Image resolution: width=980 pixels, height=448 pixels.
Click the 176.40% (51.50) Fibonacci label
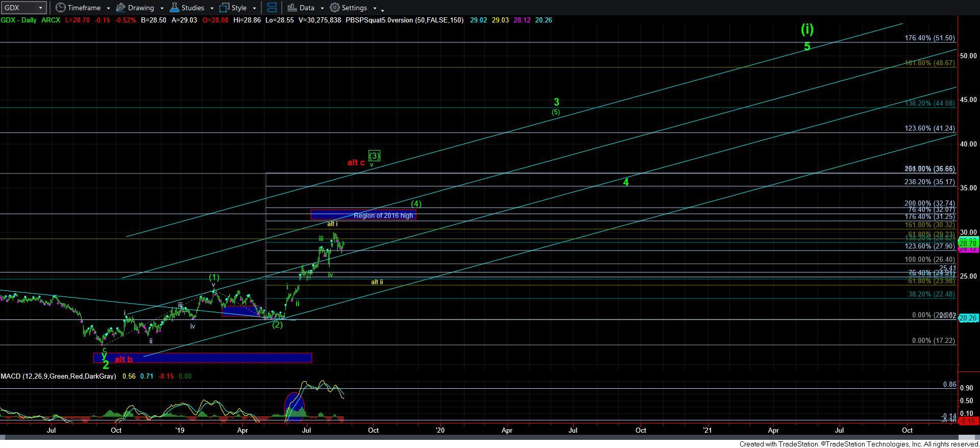tap(929, 38)
